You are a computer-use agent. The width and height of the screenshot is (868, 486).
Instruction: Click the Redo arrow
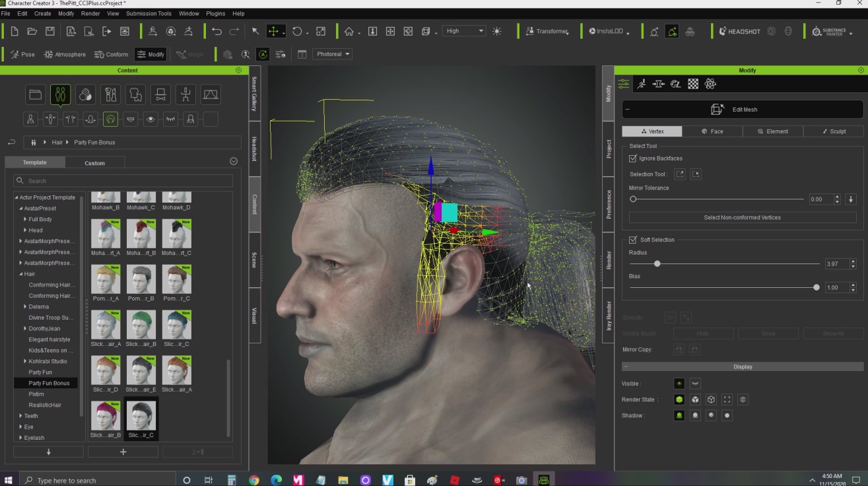[x=234, y=31]
